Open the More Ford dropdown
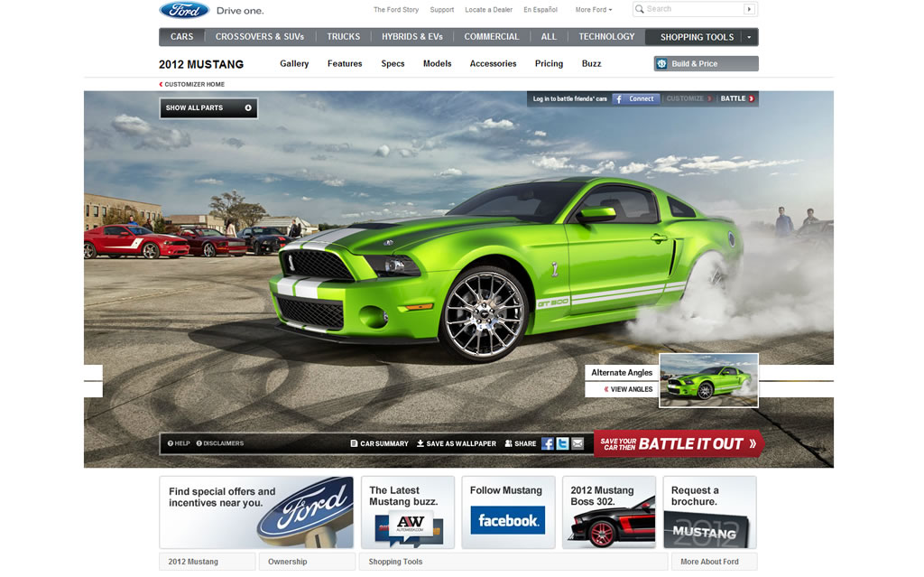Image resolution: width=924 pixels, height=577 pixels. coord(594,10)
